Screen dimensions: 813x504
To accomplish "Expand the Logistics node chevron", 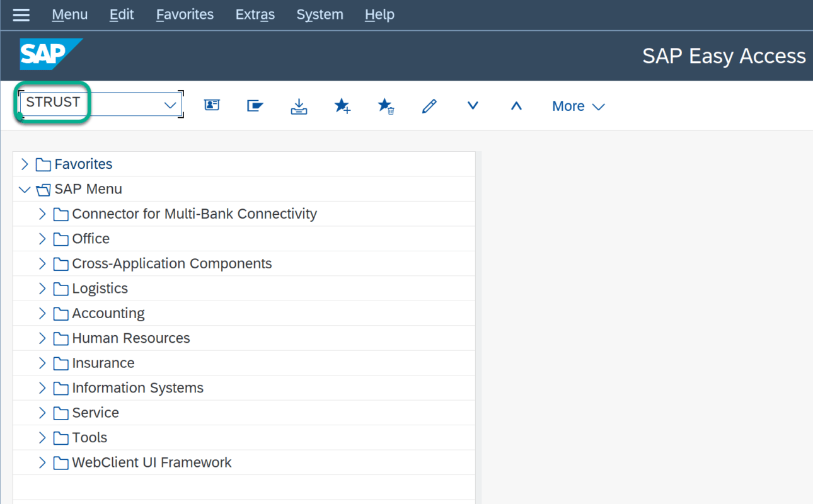I will (x=42, y=289).
